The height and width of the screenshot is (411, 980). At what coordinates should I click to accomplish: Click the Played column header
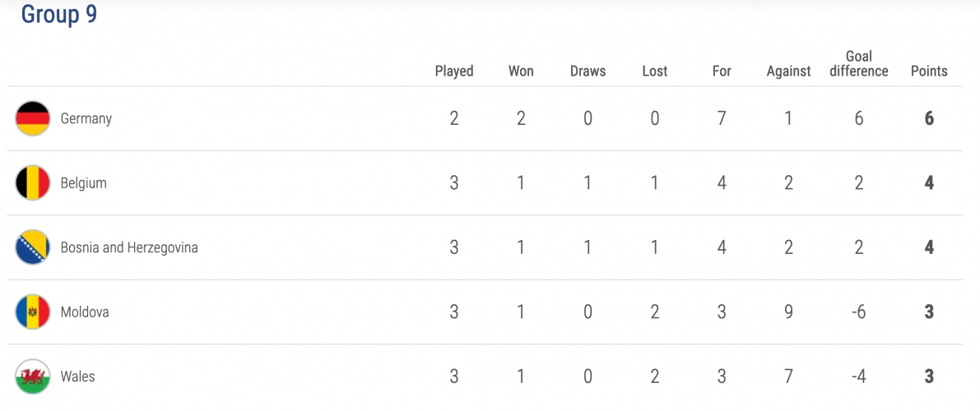click(x=454, y=72)
